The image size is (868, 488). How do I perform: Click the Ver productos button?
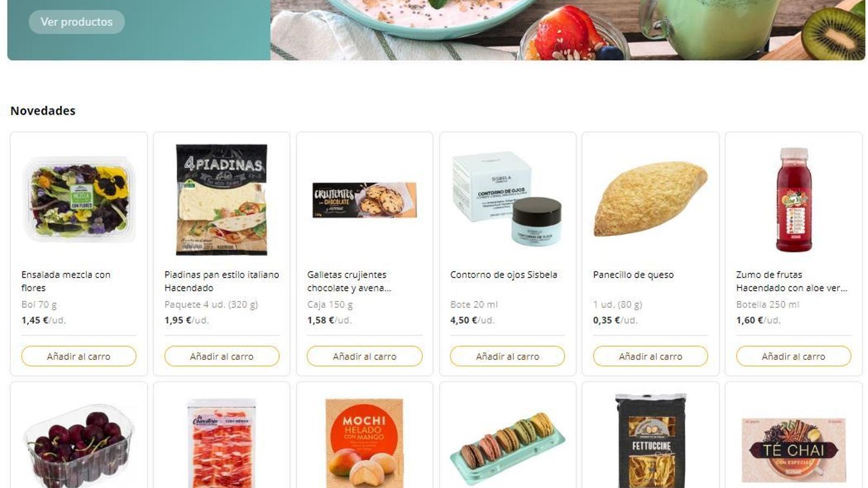point(76,22)
